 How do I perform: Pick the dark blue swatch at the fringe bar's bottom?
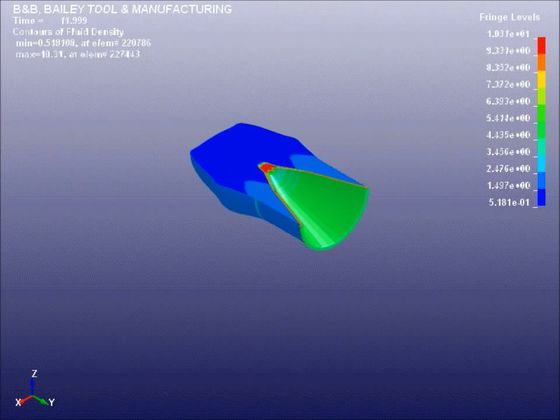tap(541, 198)
